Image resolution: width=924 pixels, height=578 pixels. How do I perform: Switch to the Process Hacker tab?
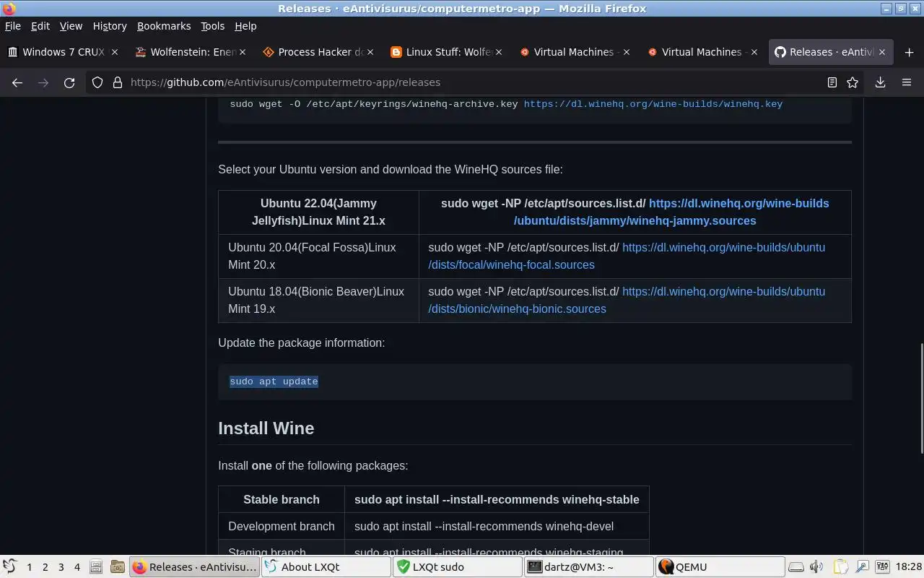318,52
